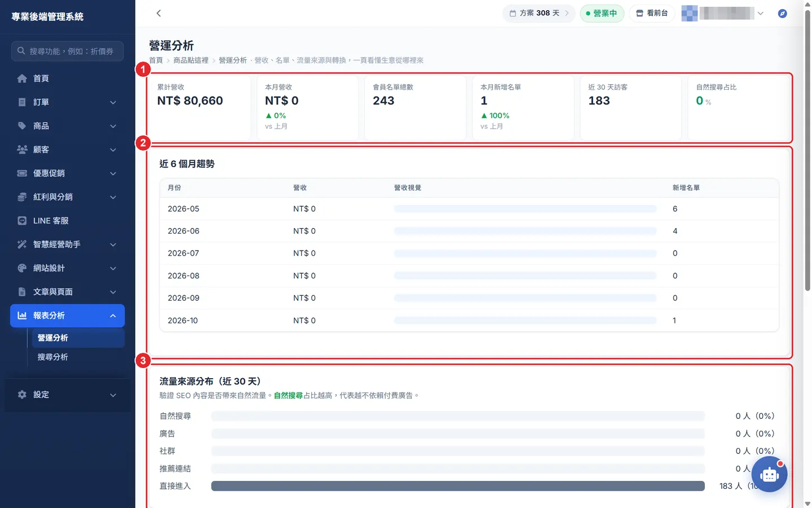This screenshot has height=508, width=812.
Task: Expand the 優惠促銷 submenu chevron
Action: 113,173
